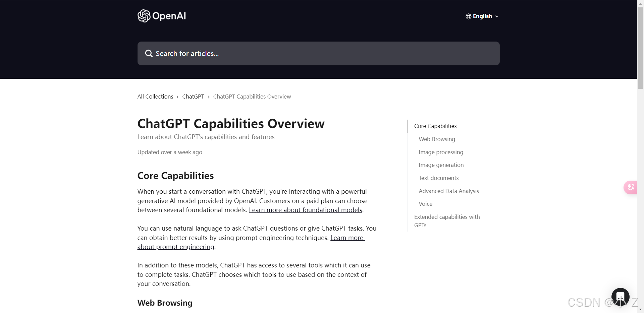644x313 pixels.
Task: Click the scrollbar down arrow
Action: point(640,310)
